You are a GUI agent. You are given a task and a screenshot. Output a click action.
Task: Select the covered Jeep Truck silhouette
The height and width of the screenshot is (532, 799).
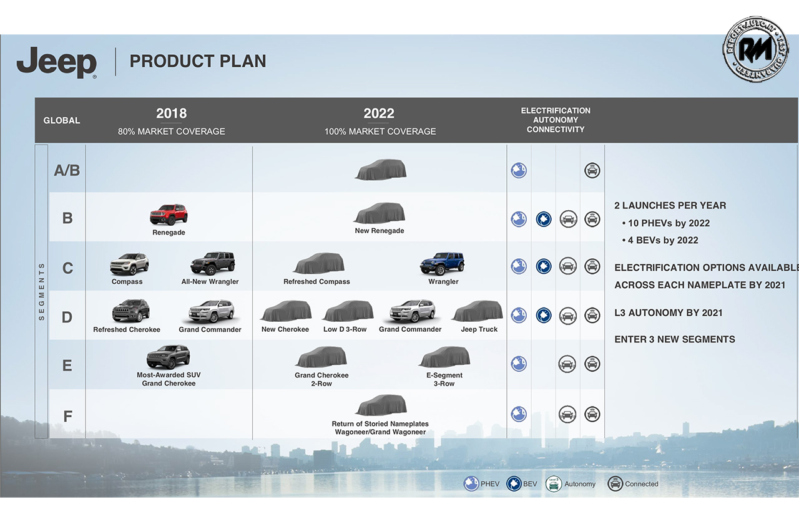coord(478,311)
